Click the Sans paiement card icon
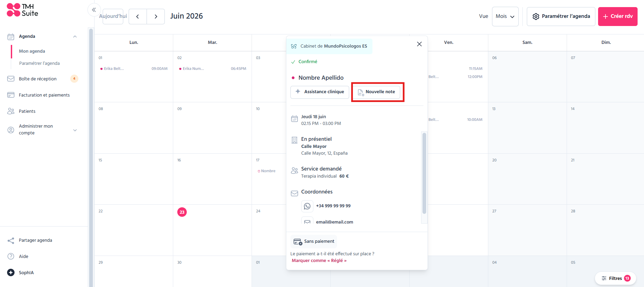The width and height of the screenshot is (644, 287). click(x=298, y=241)
